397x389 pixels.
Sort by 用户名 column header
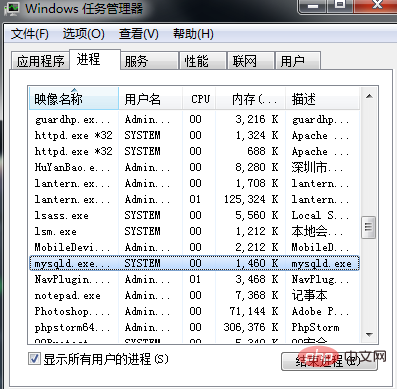click(150, 99)
